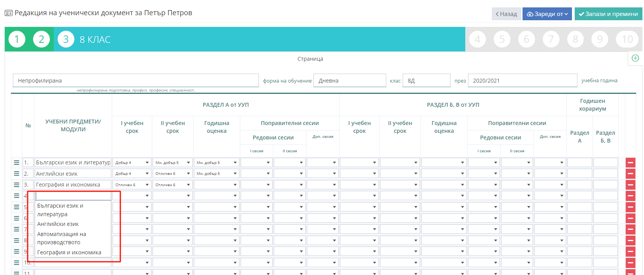Click the Български език и литература subject field

pos(73,162)
